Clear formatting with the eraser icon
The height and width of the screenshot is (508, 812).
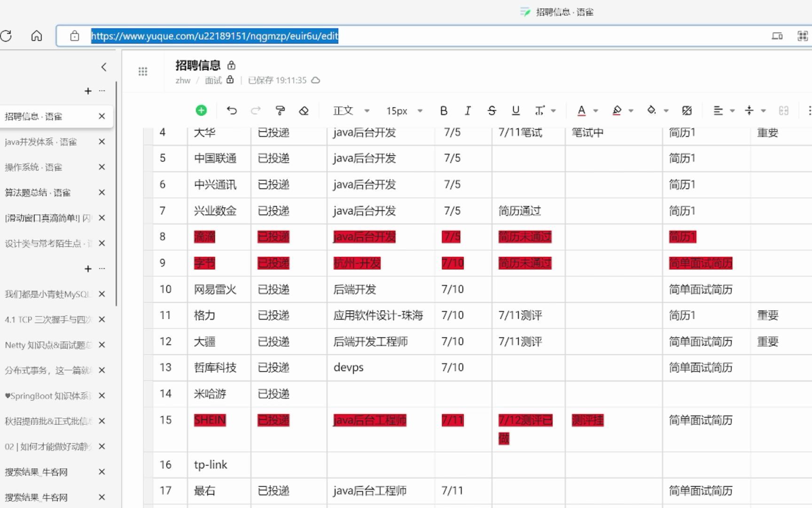point(304,111)
